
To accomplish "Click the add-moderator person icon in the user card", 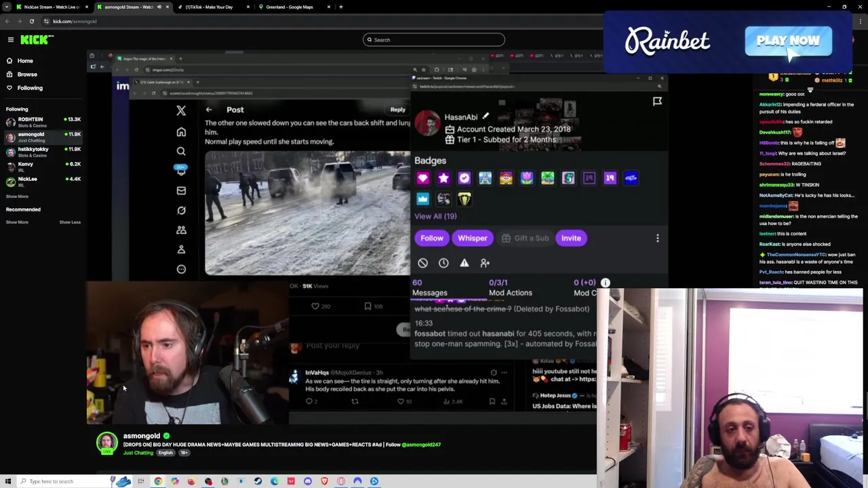I will 485,263.
